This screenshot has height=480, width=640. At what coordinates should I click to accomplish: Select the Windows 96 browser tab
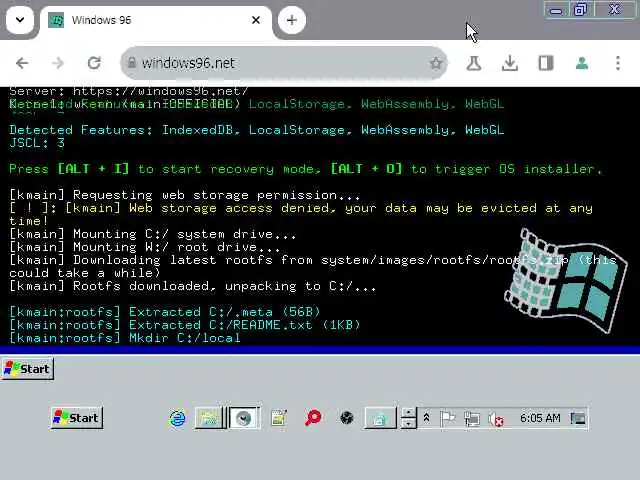point(155,20)
